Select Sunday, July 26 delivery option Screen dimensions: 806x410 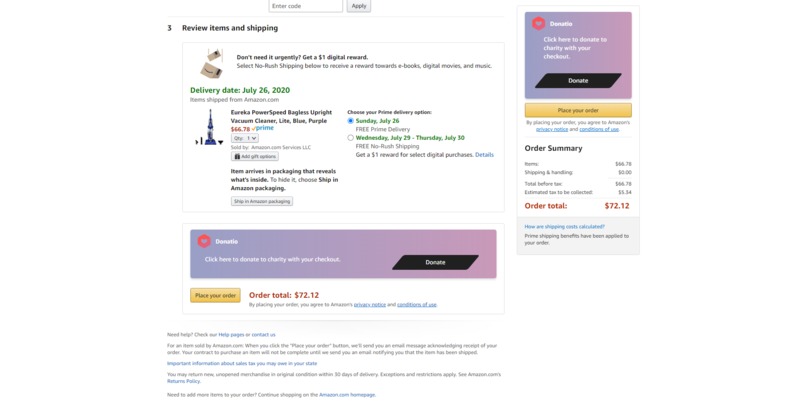tap(351, 121)
